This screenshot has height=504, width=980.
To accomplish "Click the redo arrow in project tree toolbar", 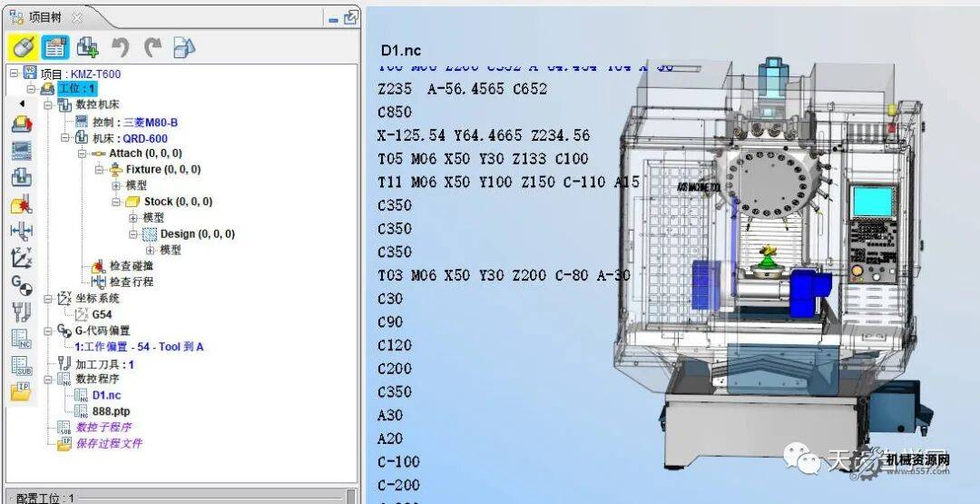I will [152, 47].
